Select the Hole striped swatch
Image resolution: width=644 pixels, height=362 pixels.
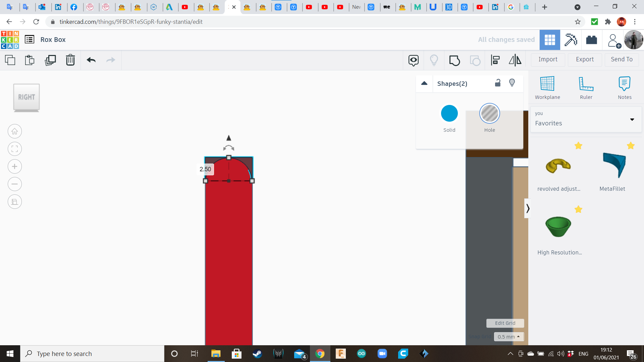489,114
